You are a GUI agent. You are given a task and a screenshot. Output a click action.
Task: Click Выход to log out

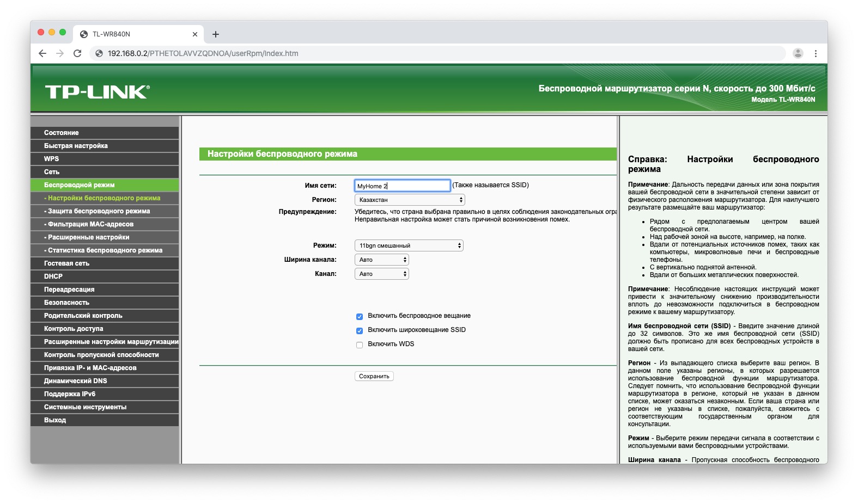(x=105, y=420)
